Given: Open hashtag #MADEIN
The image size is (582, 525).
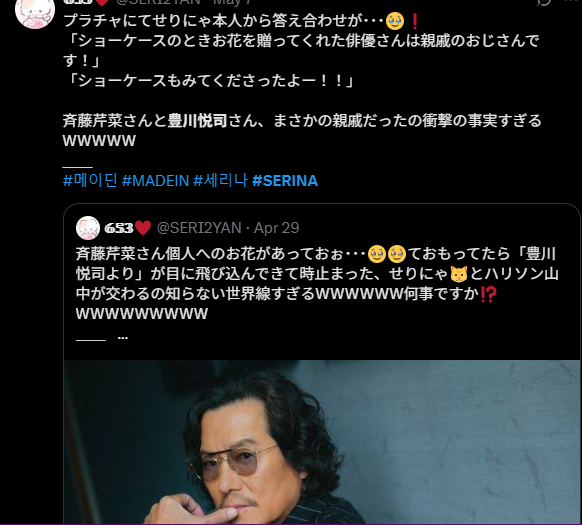Looking at the screenshot, I should (x=155, y=181).
